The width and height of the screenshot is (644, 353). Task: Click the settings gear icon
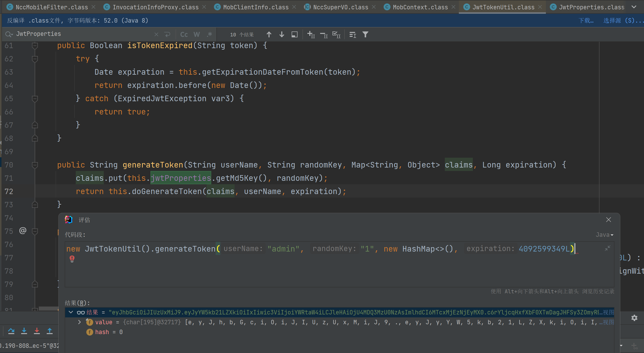point(634,318)
